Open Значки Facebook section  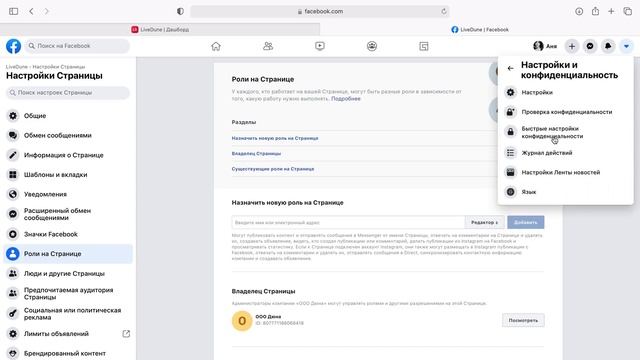(68, 234)
